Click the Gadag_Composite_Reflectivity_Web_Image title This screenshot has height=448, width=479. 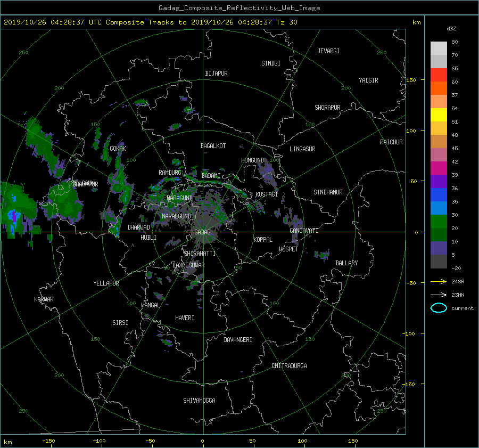[x=239, y=8]
